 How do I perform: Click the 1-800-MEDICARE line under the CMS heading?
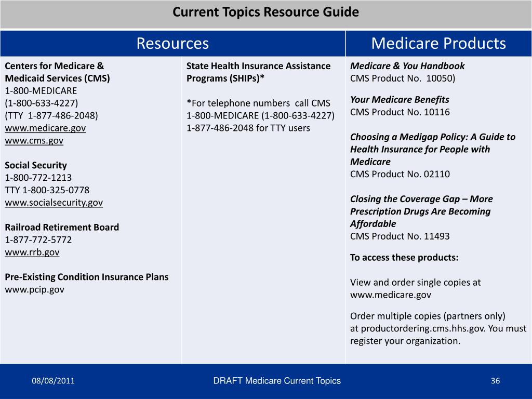click(41, 91)
